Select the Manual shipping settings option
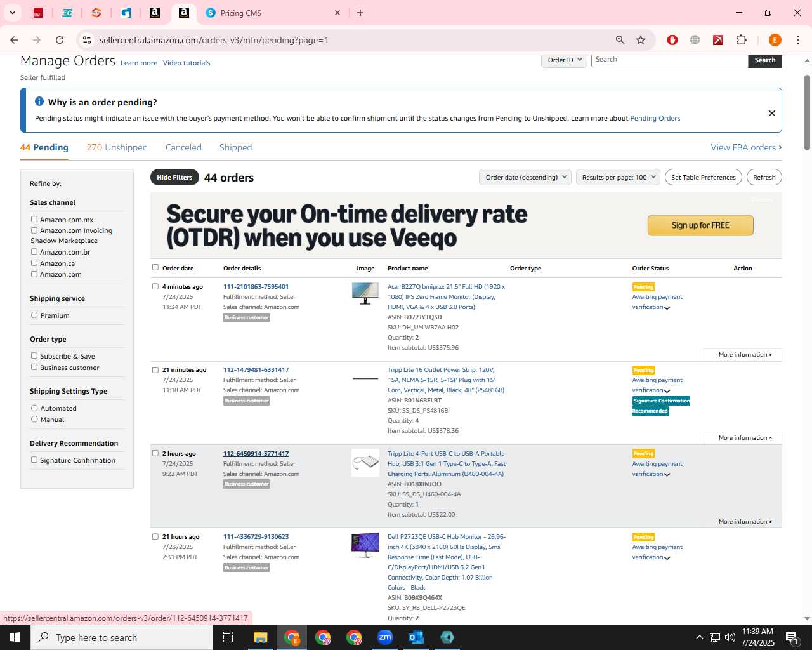Image resolution: width=812 pixels, height=650 pixels. (x=34, y=419)
